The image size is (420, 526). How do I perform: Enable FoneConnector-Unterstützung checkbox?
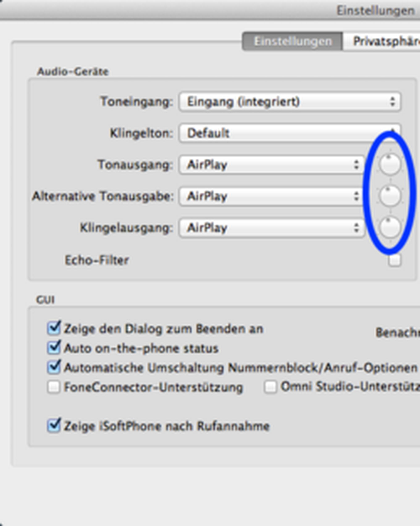[54, 387]
